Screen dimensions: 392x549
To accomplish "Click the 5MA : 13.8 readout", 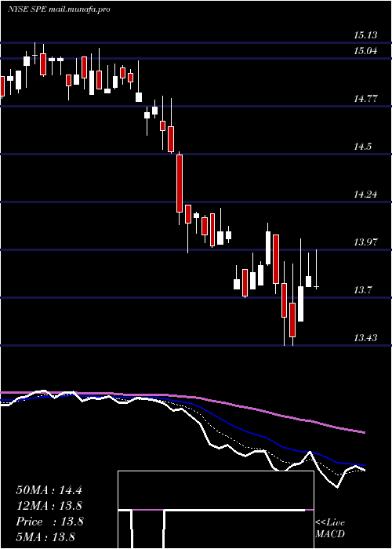I will [45, 537].
